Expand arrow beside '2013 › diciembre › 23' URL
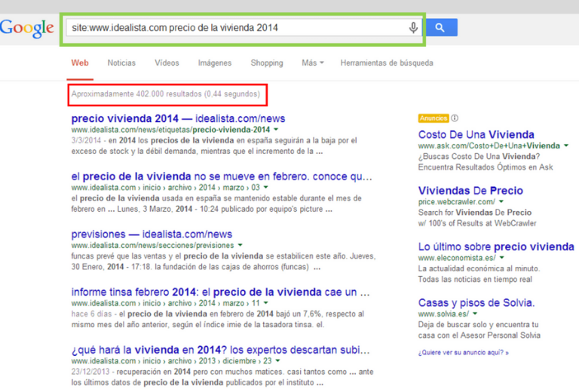 pyautogui.click(x=277, y=361)
